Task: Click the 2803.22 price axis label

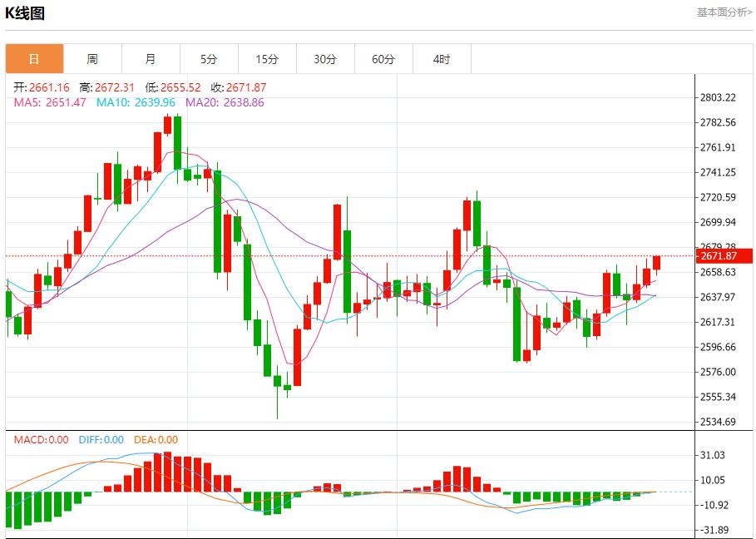Action: pyautogui.click(x=719, y=97)
